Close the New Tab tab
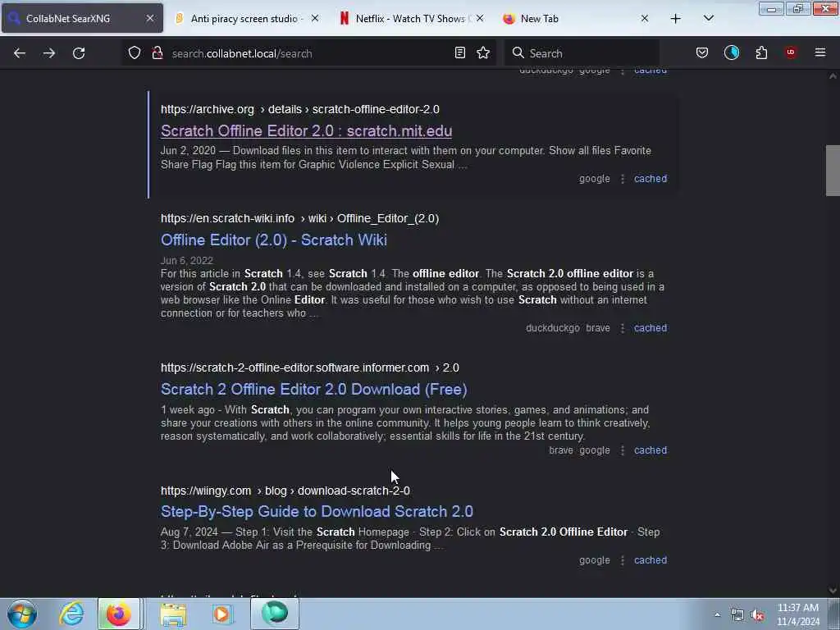This screenshot has height=630, width=840. [645, 18]
